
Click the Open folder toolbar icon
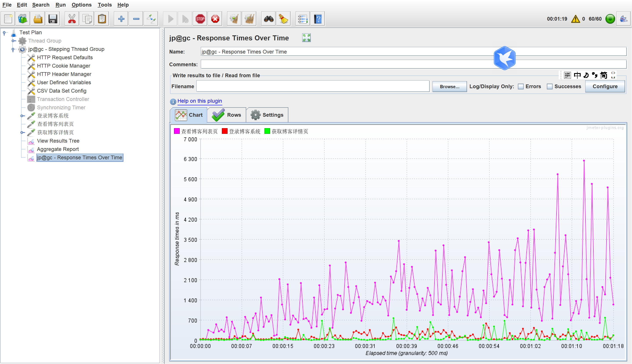tap(38, 19)
